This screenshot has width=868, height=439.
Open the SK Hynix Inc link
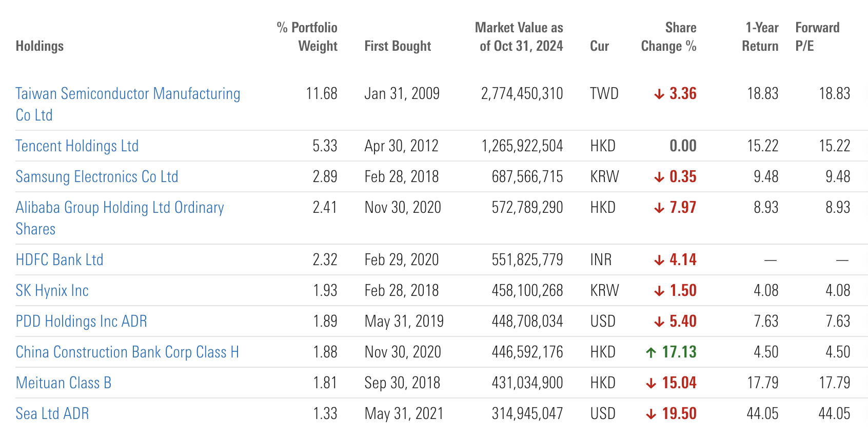(52, 291)
